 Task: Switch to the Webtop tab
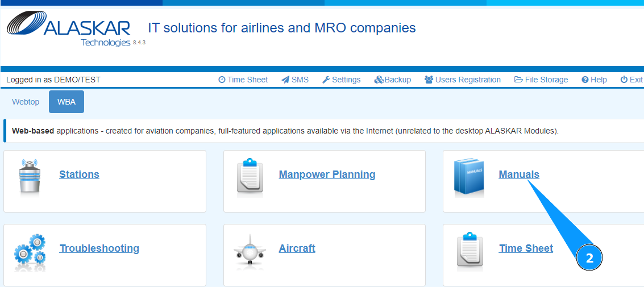tap(26, 102)
